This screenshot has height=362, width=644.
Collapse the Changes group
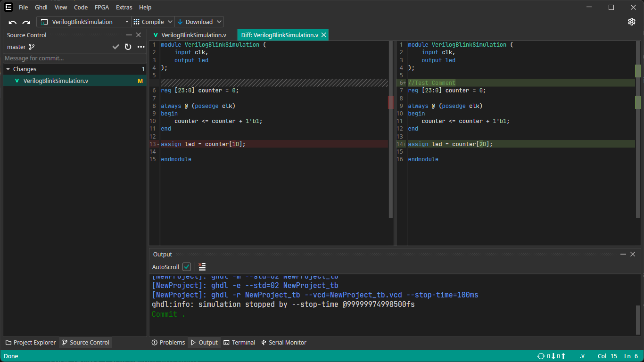pyautogui.click(x=8, y=69)
